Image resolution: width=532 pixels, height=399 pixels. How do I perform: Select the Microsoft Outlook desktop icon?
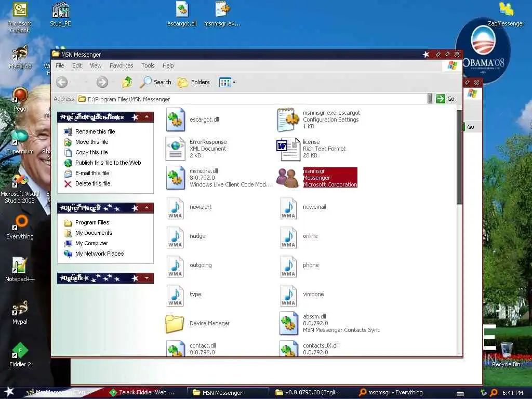tap(20, 17)
